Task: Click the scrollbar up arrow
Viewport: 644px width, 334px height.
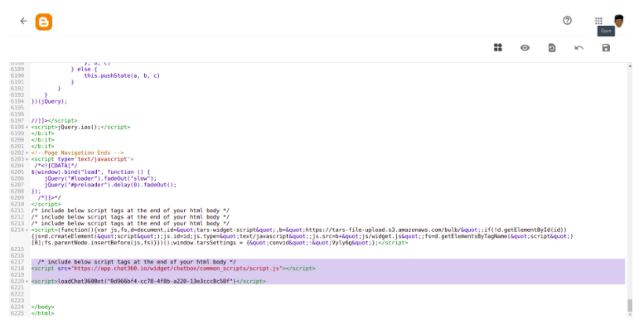Action: pyautogui.click(x=630, y=66)
